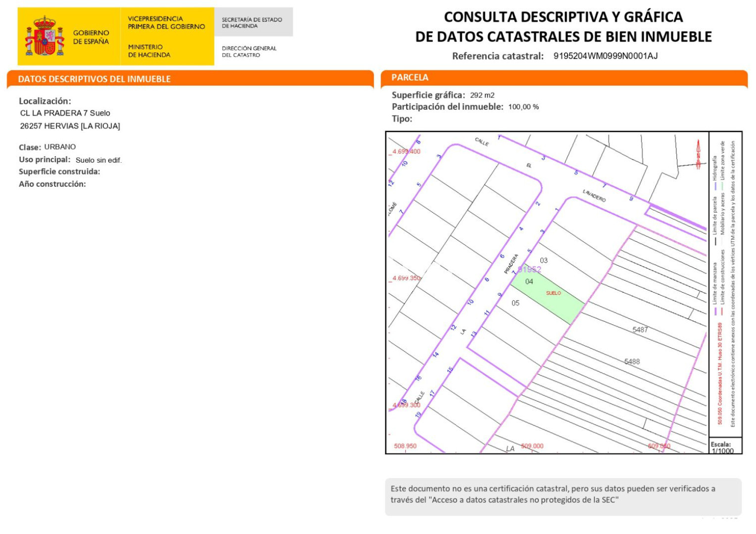The image size is (756, 534).
Task: Click the Gobierno de España logo text
Action: point(91,37)
